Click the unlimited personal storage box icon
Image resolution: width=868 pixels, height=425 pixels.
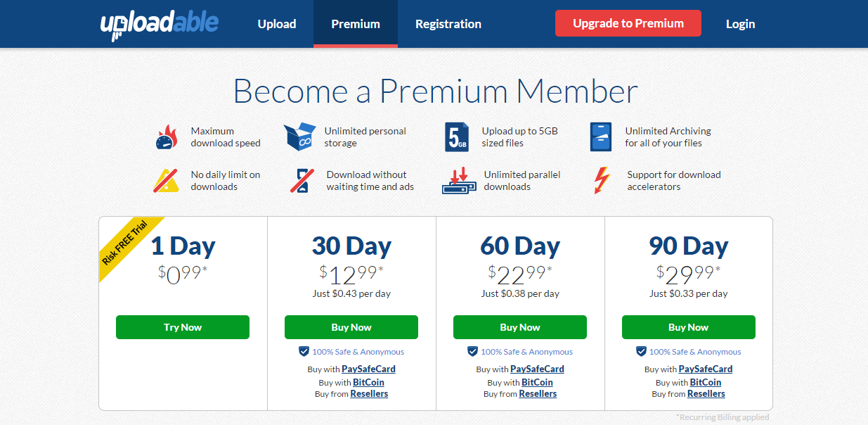(299, 137)
